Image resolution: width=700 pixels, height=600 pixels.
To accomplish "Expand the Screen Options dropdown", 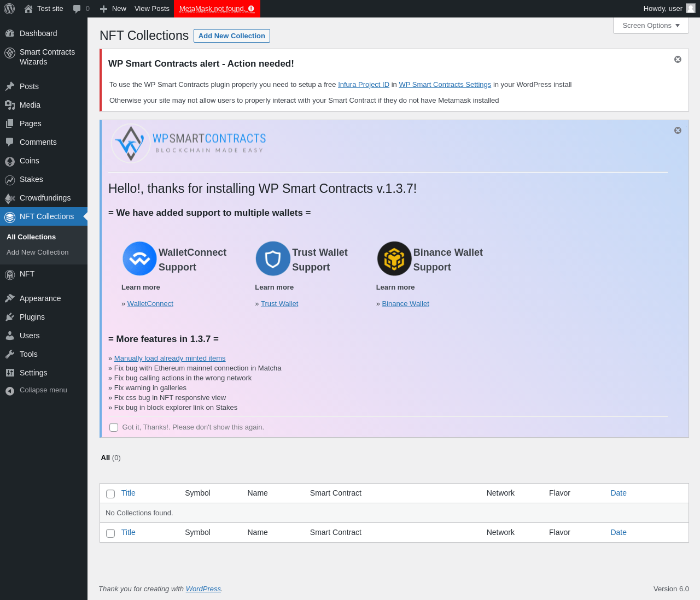I will coord(651,26).
